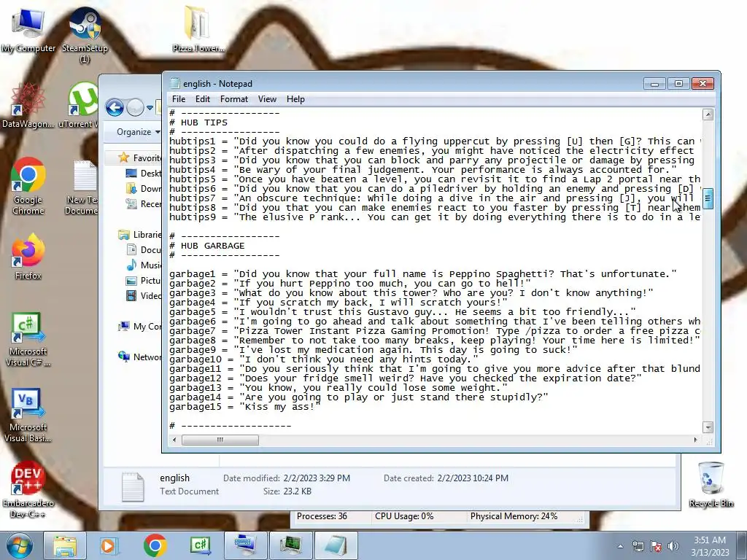The width and height of the screenshot is (747, 560).
Task: Select Music library in Explorer pane
Action: [x=143, y=265]
